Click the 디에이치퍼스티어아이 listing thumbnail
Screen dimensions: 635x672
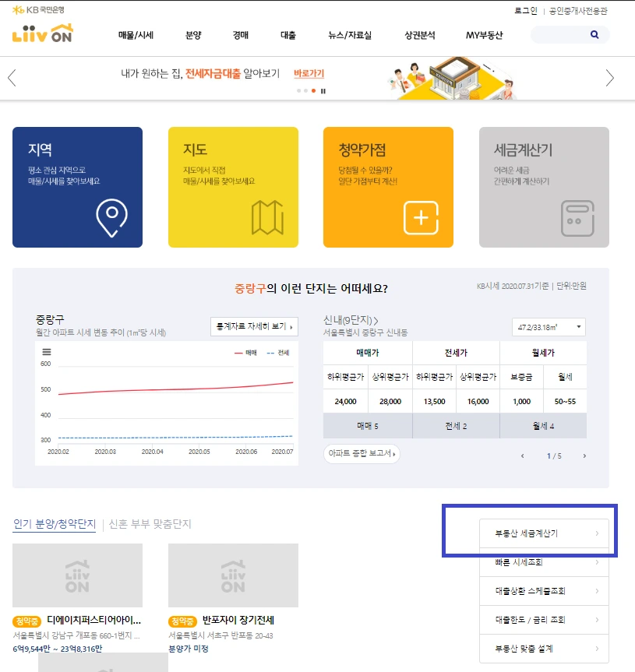[77, 574]
